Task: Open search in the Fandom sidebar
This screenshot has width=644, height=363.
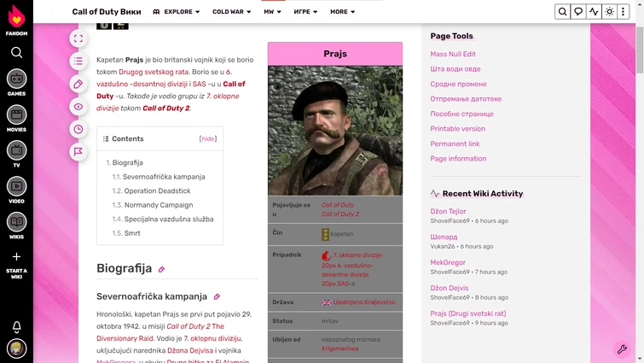Action: point(16,53)
